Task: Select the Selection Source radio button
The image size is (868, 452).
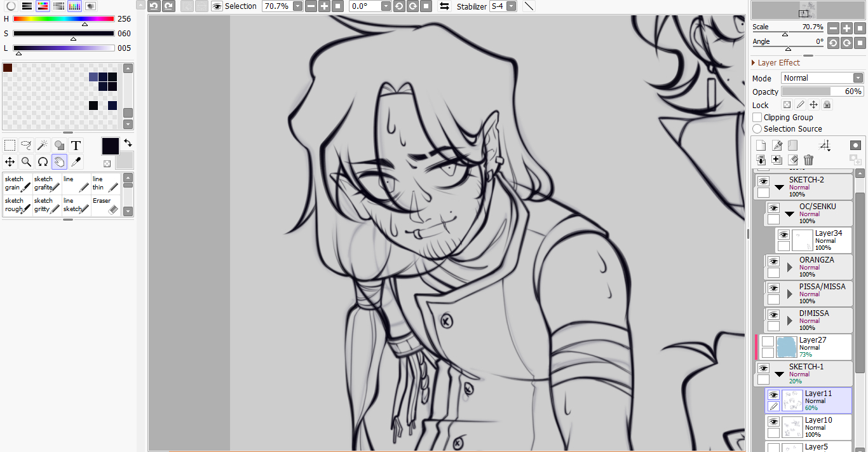Action: [x=757, y=129]
